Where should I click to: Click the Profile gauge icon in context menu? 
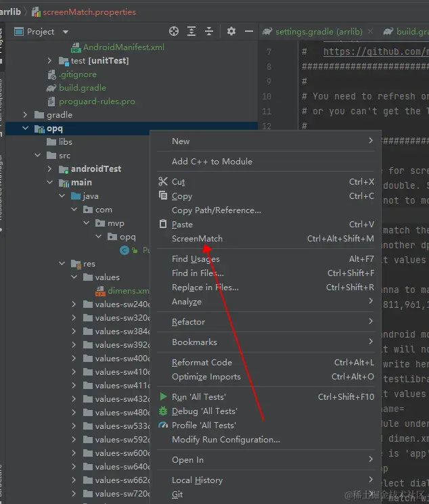[163, 425]
